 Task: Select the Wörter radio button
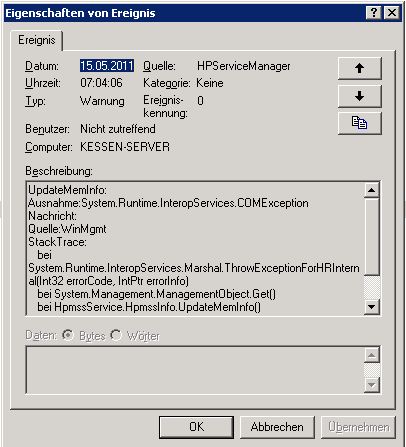point(116,335)
